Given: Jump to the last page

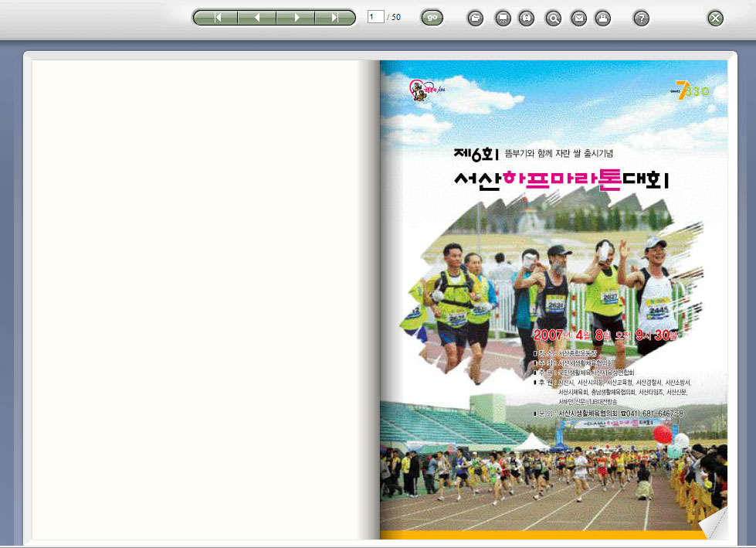Looking at the screenshot, I should (335, 18).
